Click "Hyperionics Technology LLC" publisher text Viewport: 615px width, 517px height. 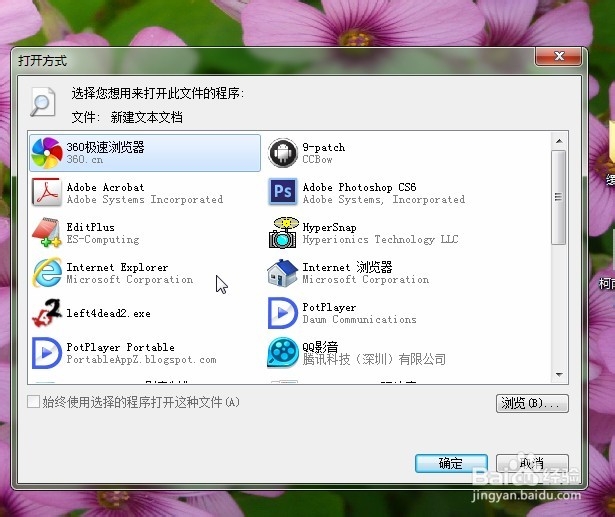380,239
